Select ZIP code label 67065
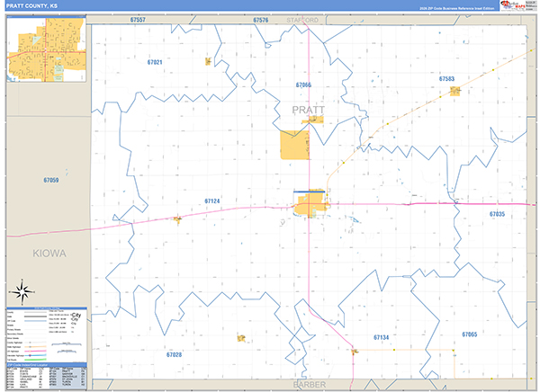Image resolution: width=540 pixels, height=392 pixels. coord(470,334)
